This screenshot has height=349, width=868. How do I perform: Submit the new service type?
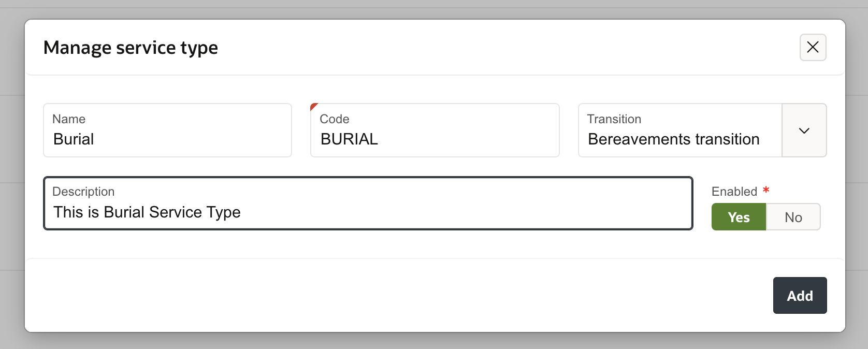click(800, 295)
